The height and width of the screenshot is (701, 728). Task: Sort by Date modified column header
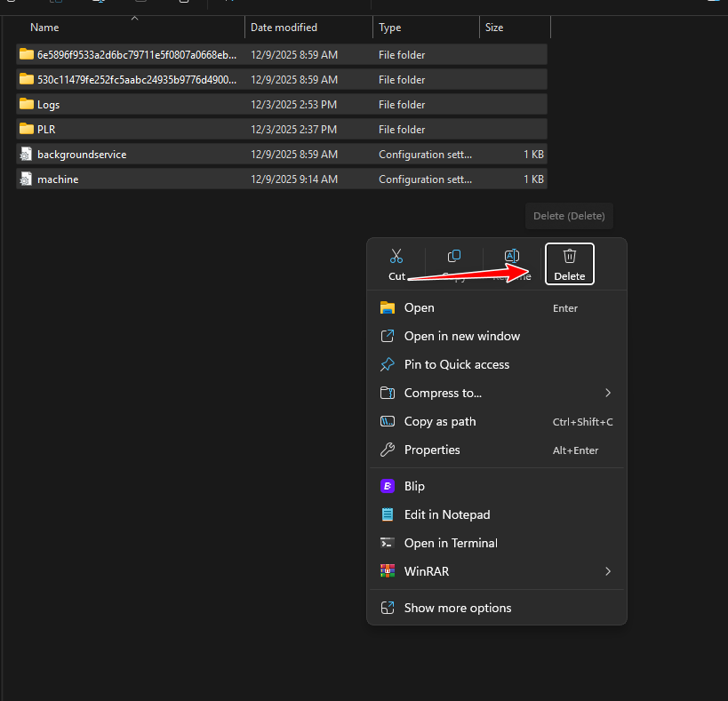[284, 28]
